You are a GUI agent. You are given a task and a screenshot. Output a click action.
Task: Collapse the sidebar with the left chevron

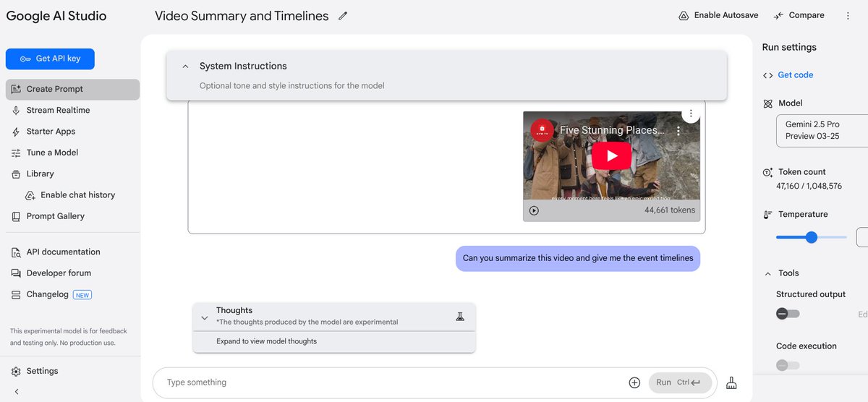17,391
